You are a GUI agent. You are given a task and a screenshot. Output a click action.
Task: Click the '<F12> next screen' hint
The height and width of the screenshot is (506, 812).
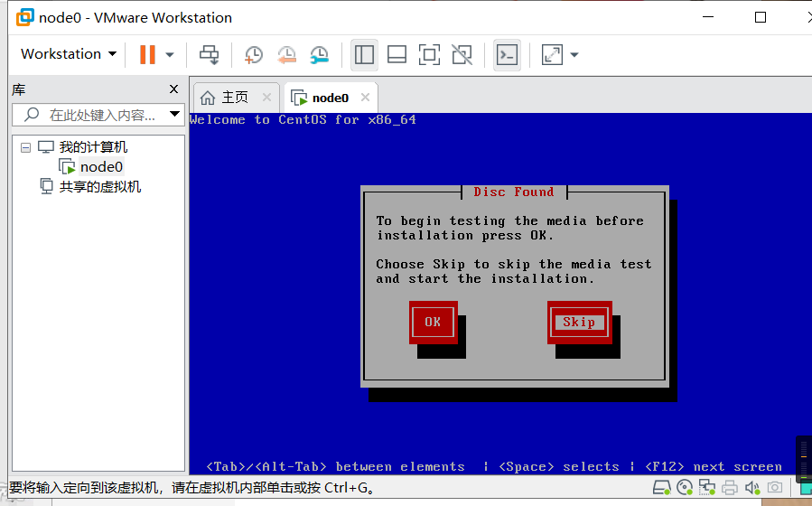point(714,466)
